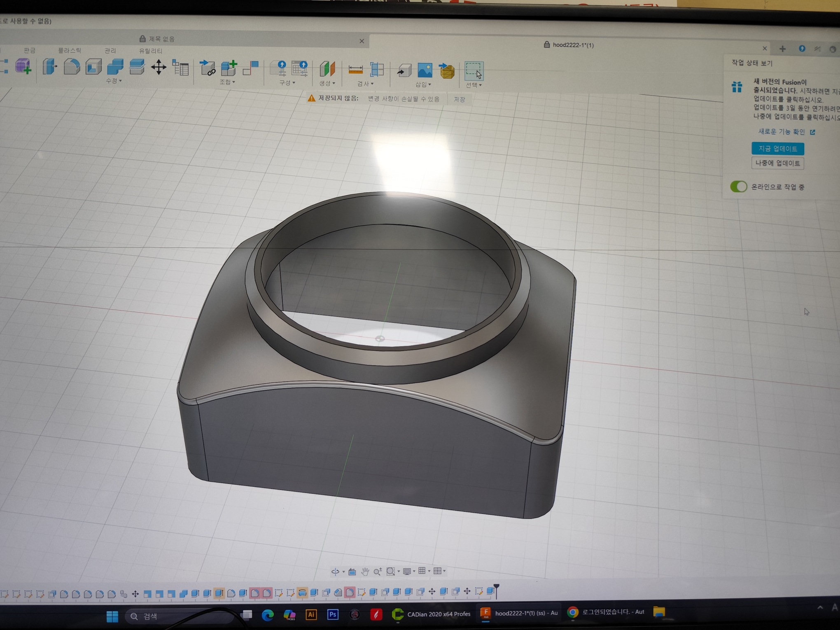Activate the Pan hand tool
The height and width of the screenshot is (630, 840).
click(x=365, y=572)
